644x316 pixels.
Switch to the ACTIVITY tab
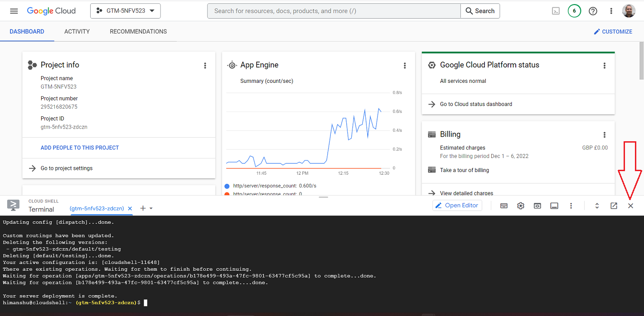click(77, 32)
